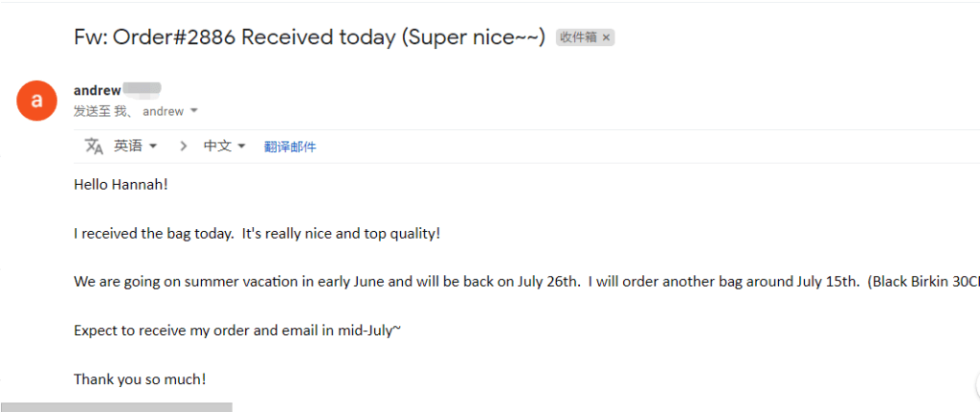Remove the 收件箱 label with its x
This screenshot has width=980, height=412.
tap(607, 37)
